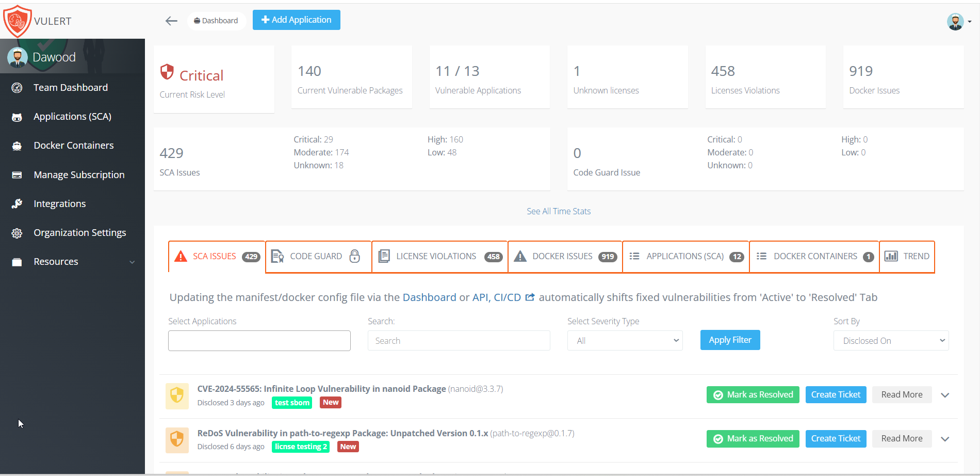Open the Integrations wrench icon
The height and width of the screenshot is (476, 980).
point(18,203)
